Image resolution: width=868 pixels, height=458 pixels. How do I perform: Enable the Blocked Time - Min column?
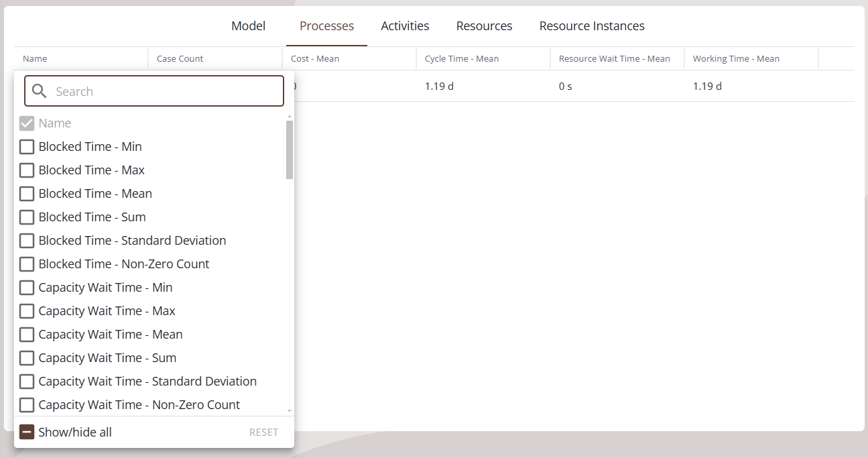[x=27, y=147]
